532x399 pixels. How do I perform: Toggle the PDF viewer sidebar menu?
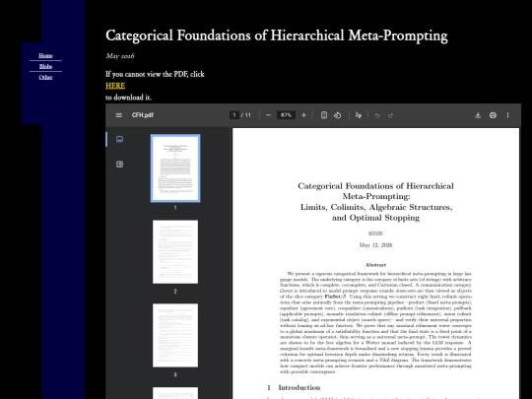point(119,115)
